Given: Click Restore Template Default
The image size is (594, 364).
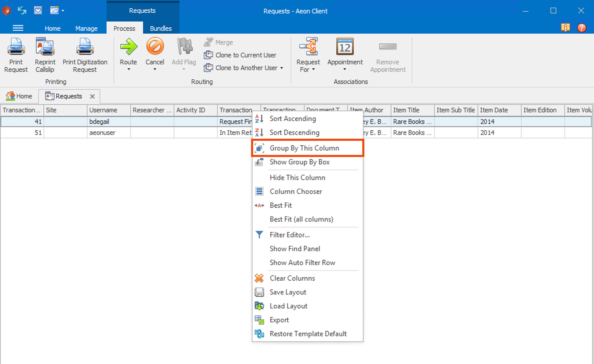Looking at the screenshot, I should tap(308, 333).
